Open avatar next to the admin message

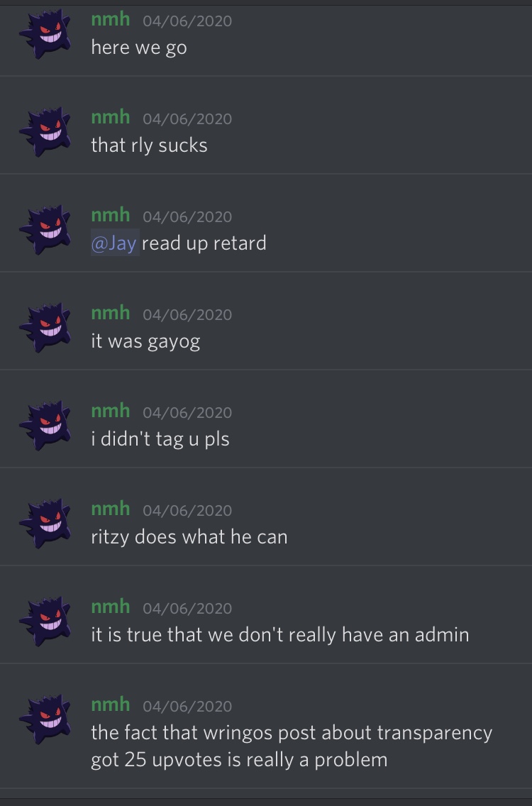[45, 622]
